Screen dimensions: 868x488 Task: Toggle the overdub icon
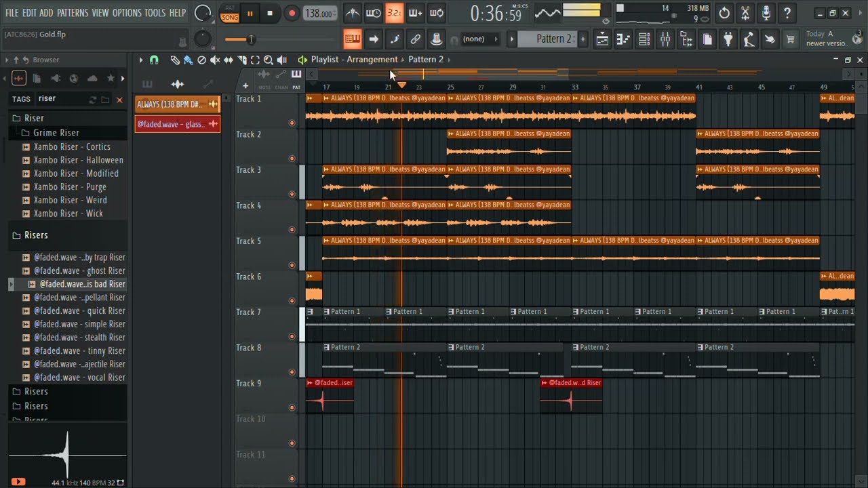415,13
